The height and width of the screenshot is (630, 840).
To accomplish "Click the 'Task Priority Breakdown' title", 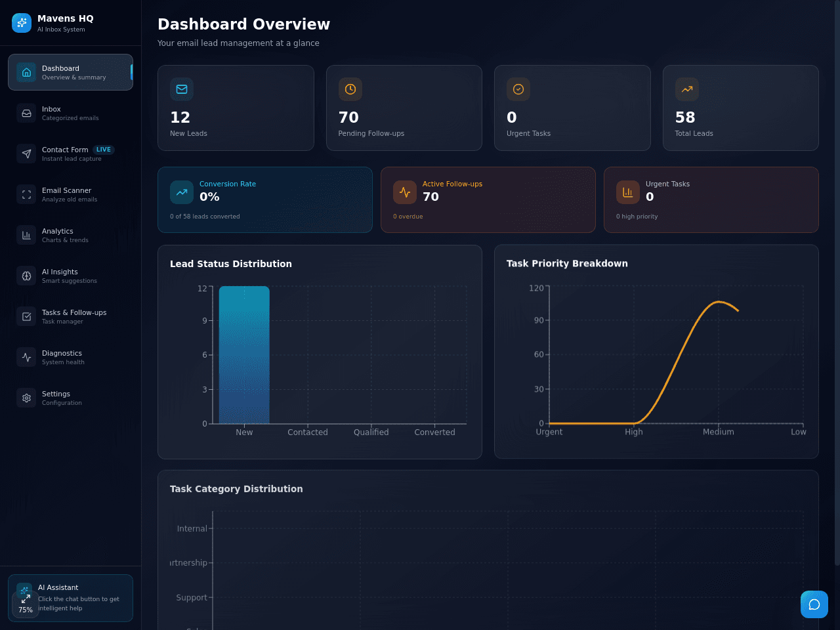I will coord(567,263).
